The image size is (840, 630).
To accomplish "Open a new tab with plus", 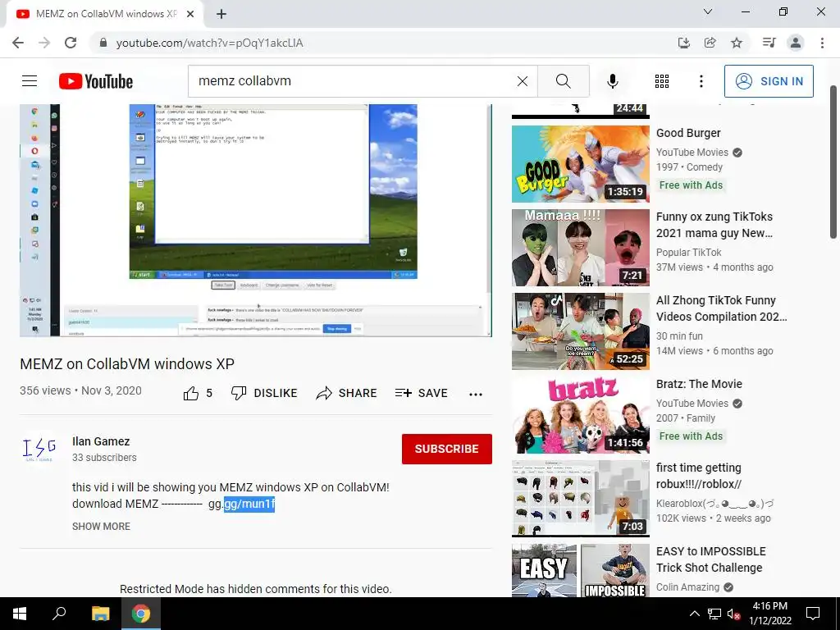I will click(221, 14).
